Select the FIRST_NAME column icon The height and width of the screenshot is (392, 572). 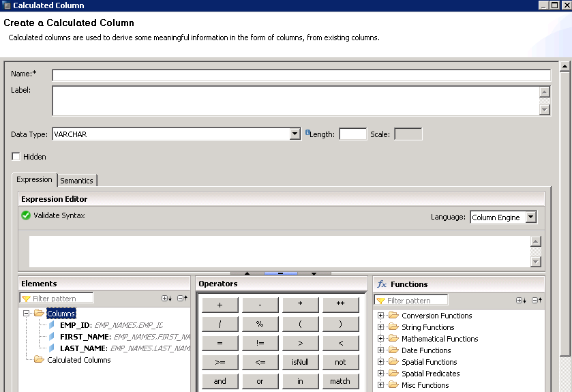51,337
